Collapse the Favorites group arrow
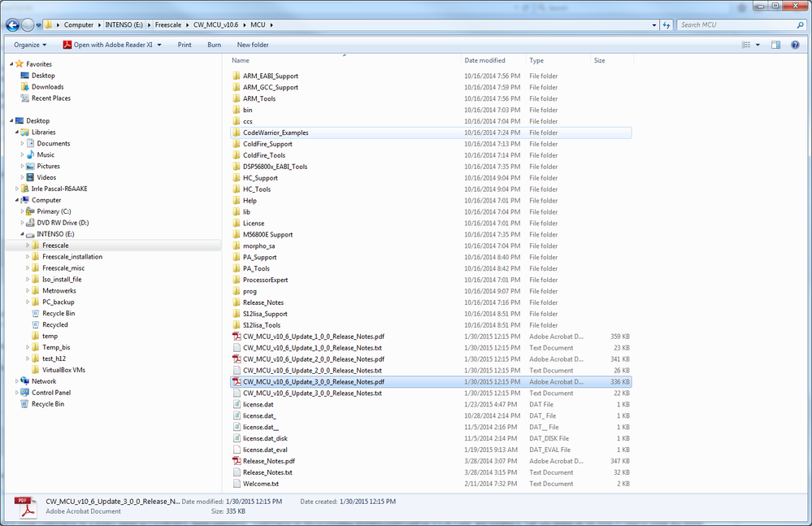Viewport: 812px width, 526px height. pyautogui.click(x=11, y=64)
